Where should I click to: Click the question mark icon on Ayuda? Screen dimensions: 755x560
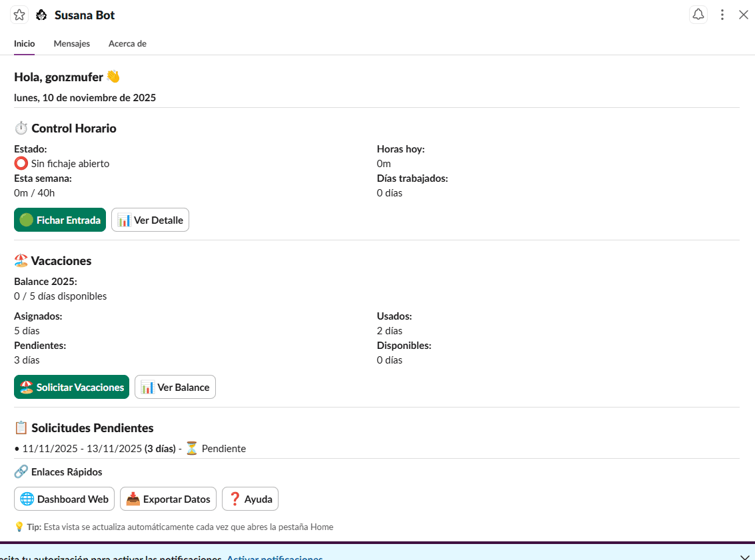[235, 499]
